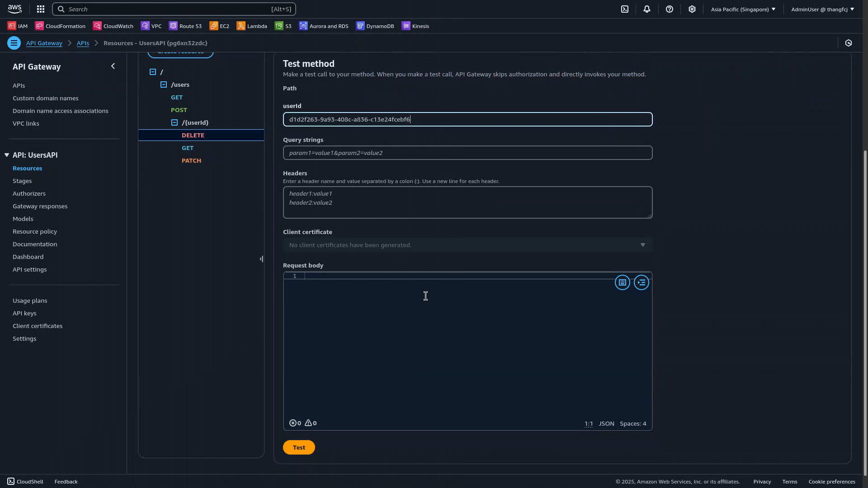Select POST method under /users

[179, 110]
